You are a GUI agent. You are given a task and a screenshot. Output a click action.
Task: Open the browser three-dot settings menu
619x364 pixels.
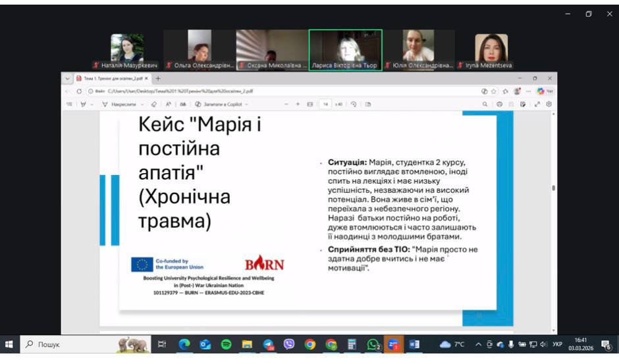(528, 91)
